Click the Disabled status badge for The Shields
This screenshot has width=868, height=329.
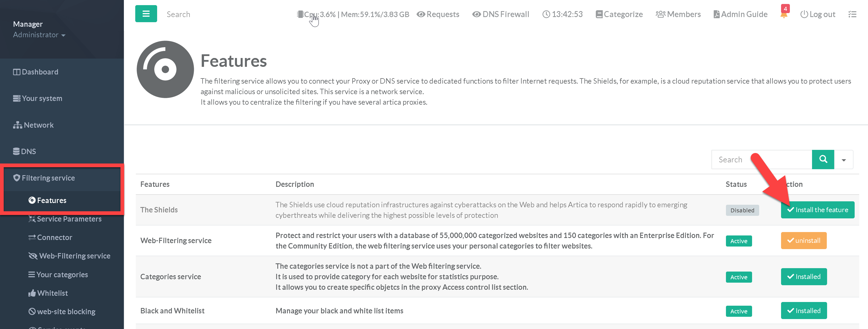(x=742, y=210)
